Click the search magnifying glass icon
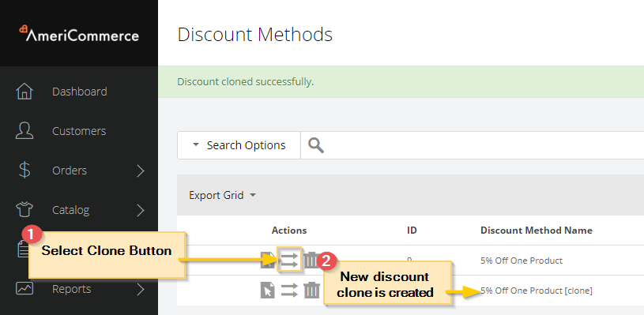Screen dimensions: 644x315 pyautogui.click(x=316, y=145)
